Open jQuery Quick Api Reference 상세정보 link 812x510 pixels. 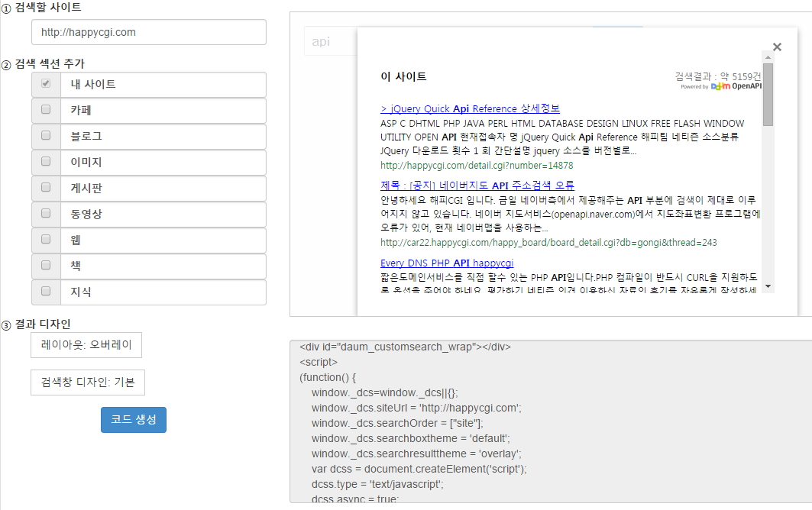(x=470, y=108)
